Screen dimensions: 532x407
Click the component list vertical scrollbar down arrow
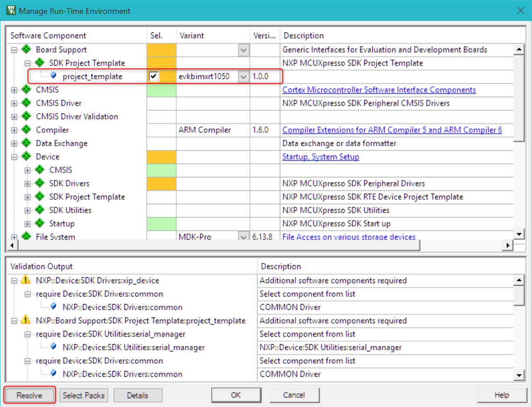tap(519, 234)
